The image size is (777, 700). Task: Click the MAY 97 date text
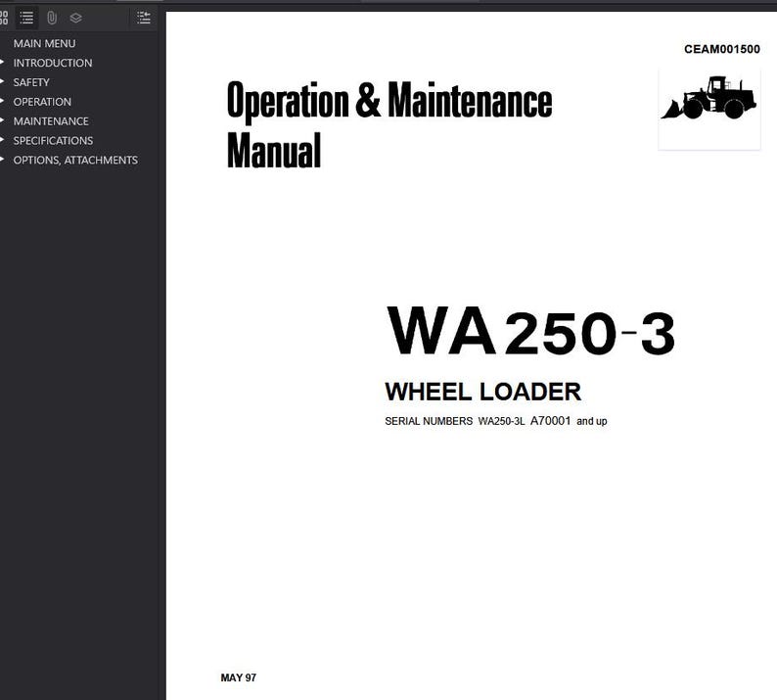tap(239, 677)
